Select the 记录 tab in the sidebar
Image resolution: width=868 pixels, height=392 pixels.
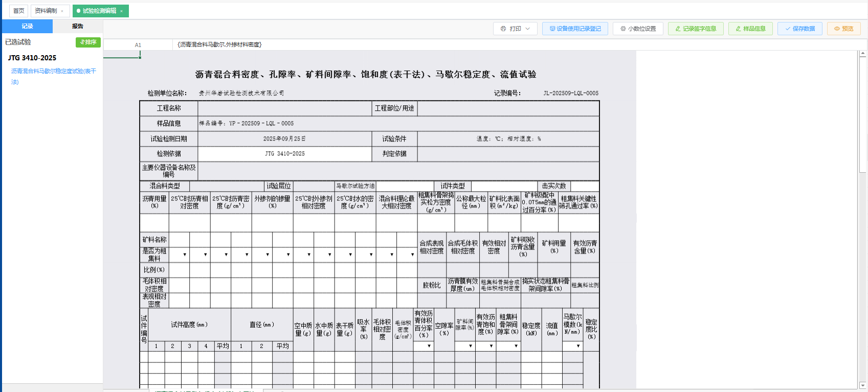(27, 26)
